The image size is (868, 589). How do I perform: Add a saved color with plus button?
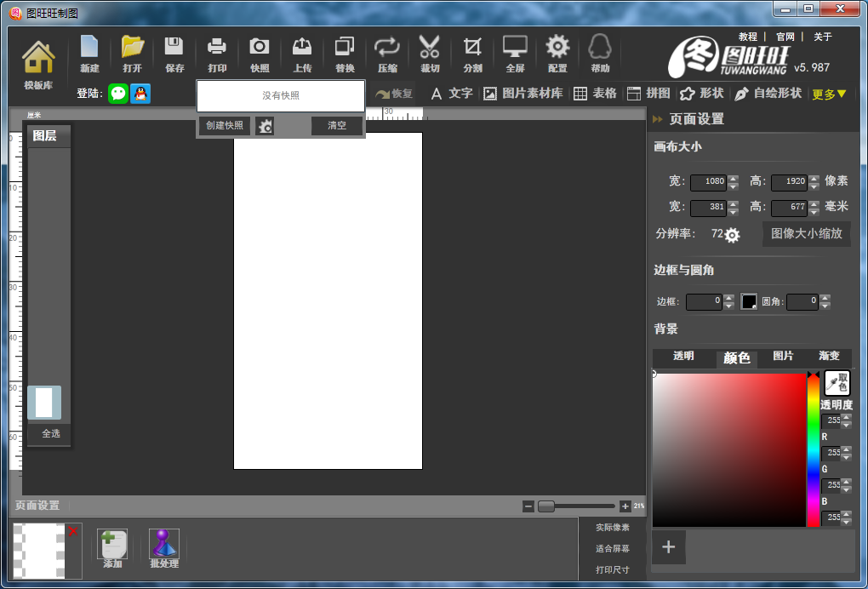pos(669,547)
